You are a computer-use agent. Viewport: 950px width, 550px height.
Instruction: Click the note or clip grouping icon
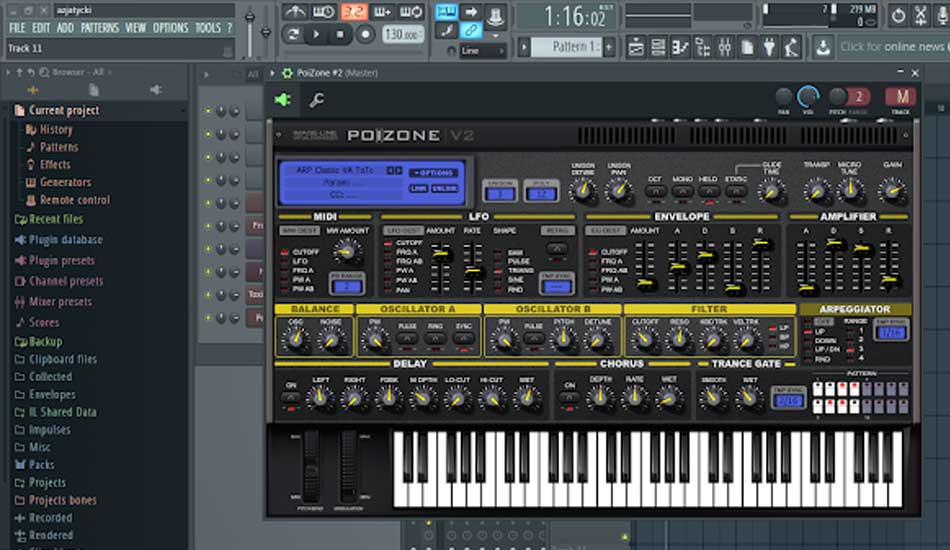(447, 30)
